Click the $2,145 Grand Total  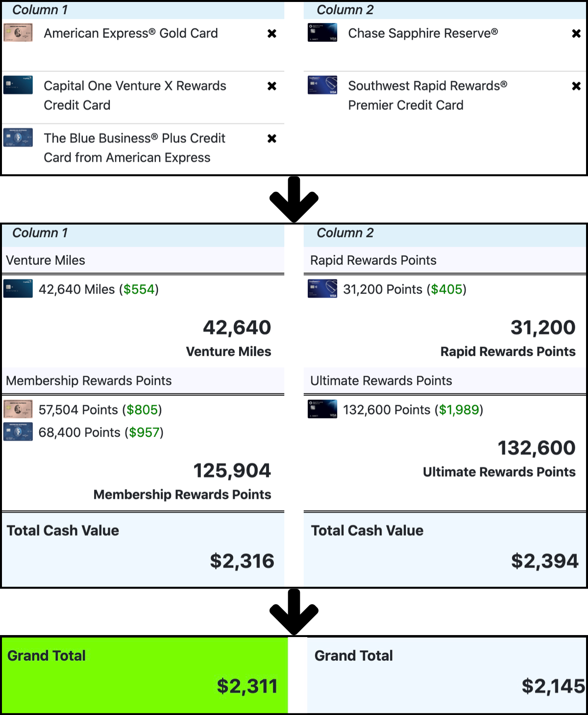[553, 686]
